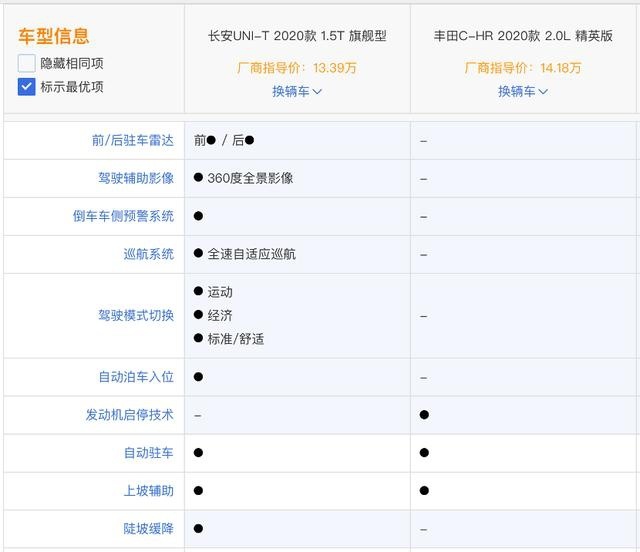The image size is (640, 552).
Task: Click the 倒车车侧预警系统 link
Action: point(123,216)
